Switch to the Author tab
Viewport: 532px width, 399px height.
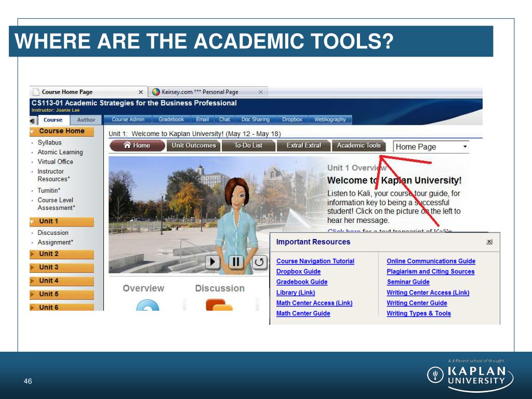coord(86,120)
